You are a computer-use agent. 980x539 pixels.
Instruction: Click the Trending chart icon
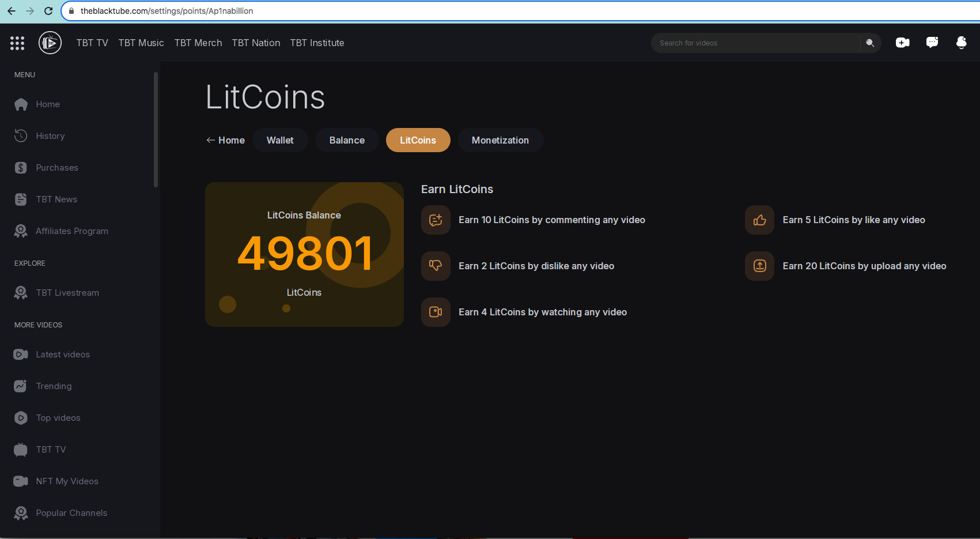pyautogui.click(x=21, y=386)
